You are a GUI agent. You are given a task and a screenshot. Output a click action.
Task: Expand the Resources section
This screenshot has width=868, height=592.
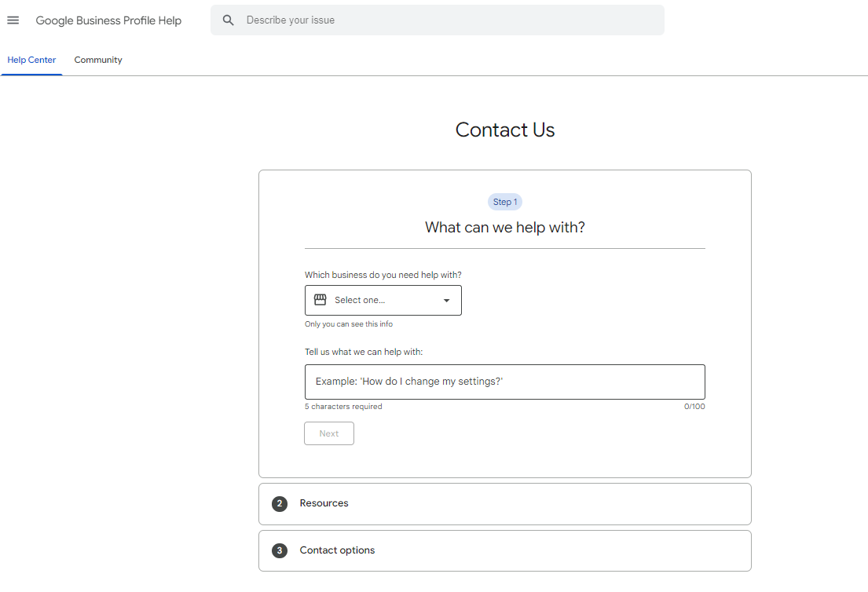(504, 503)
